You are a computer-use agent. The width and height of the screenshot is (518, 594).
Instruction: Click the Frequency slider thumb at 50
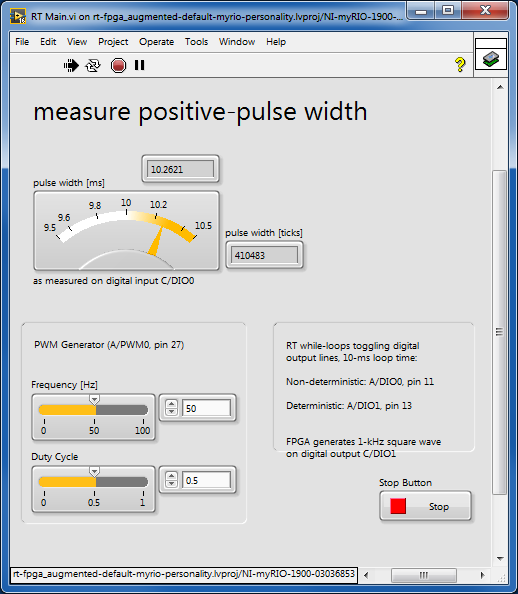[94, 400]
